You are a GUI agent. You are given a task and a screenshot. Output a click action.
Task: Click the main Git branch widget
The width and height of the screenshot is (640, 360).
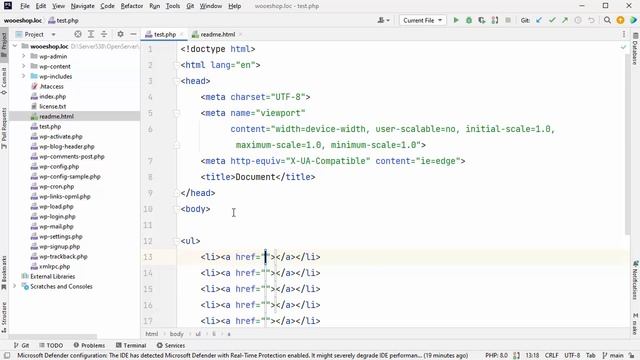613,356
